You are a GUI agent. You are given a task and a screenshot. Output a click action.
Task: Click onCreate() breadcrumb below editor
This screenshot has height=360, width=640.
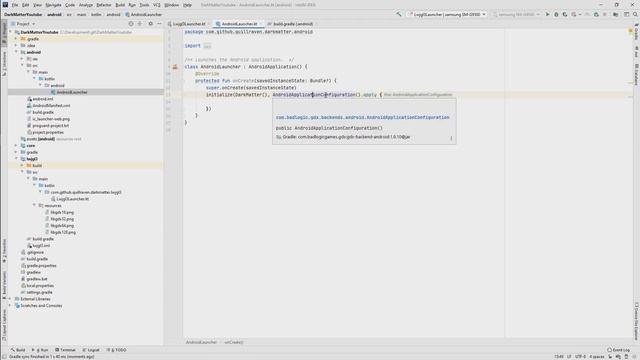[234, 342]
